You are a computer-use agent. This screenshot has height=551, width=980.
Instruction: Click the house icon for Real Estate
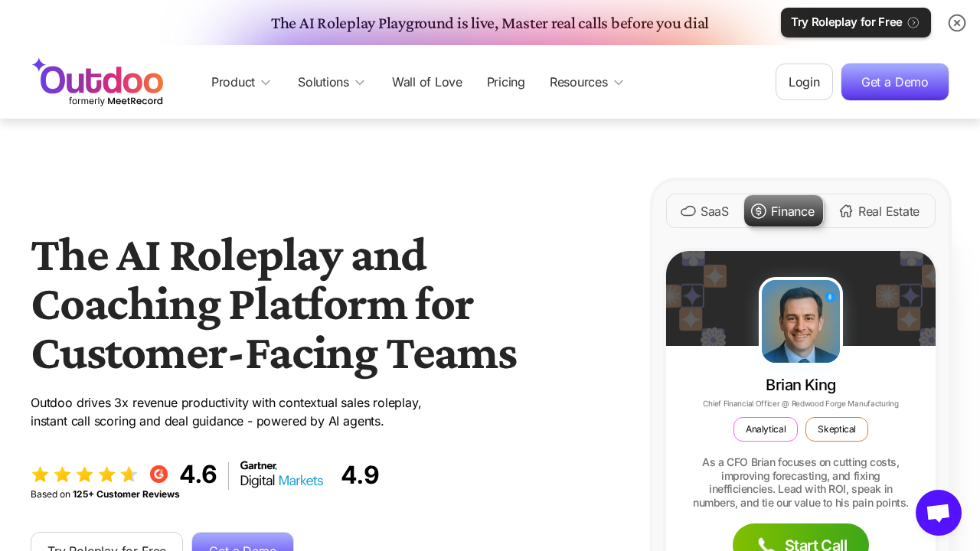click(x=845, y=211)
